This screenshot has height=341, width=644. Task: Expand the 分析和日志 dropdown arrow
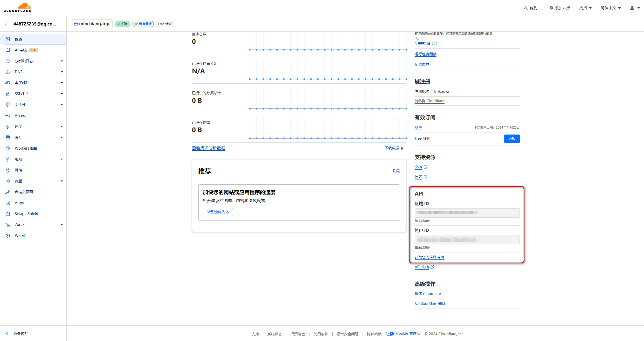click(62, 61)
